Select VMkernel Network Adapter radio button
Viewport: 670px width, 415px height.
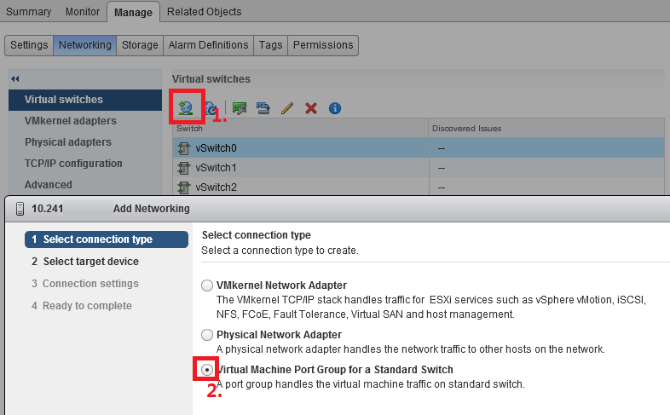pyautogui.click(x=207, y=284)
